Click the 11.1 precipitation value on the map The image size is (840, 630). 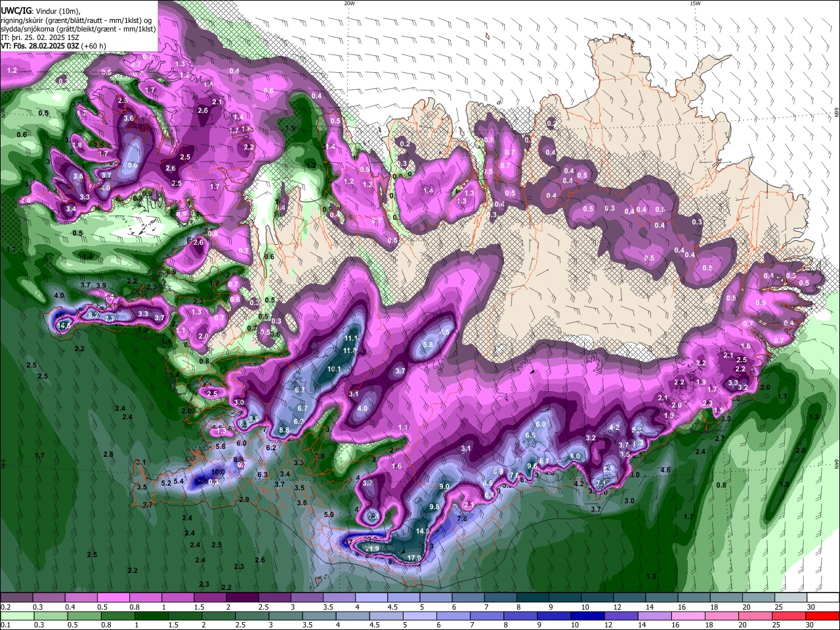[x=351, y=339]
